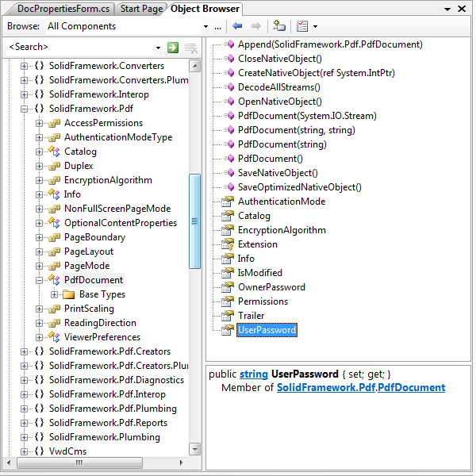Viewport: 476px width, 476px height.
Task: Click the green Search go button
Action: tap(173, 48)
